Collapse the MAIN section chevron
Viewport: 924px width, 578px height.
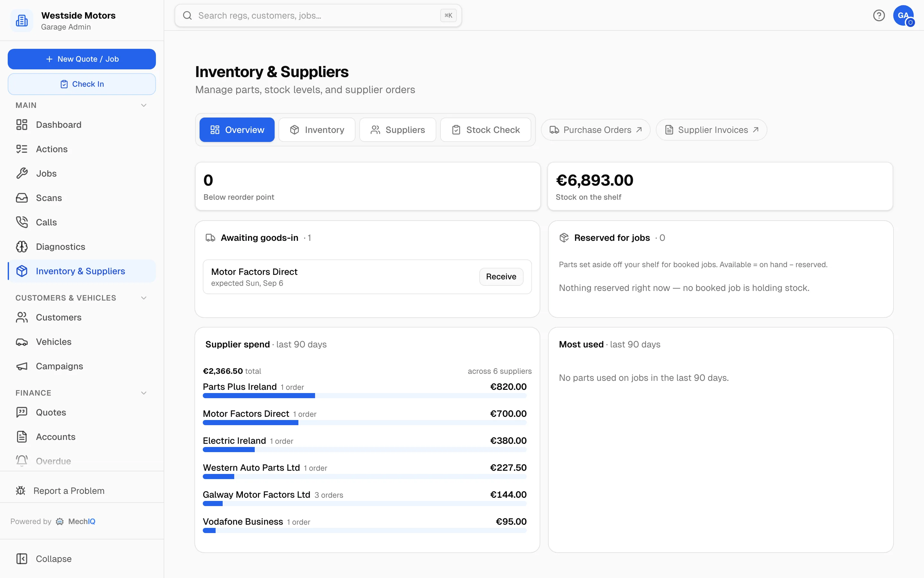click(x=144, y=105)
